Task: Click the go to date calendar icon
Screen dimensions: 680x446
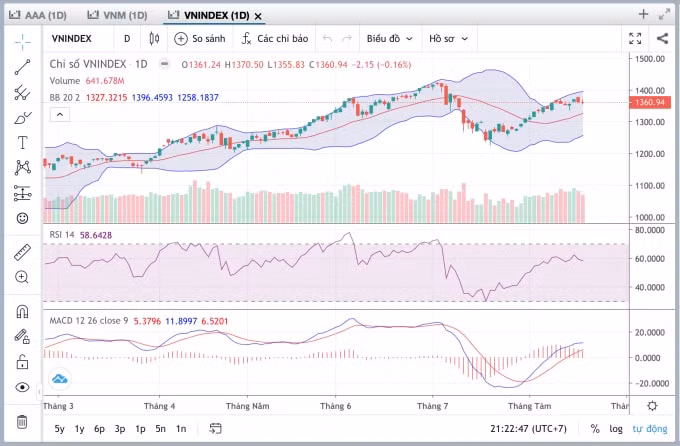Action: pyautogui.click(x=216, y=429)
